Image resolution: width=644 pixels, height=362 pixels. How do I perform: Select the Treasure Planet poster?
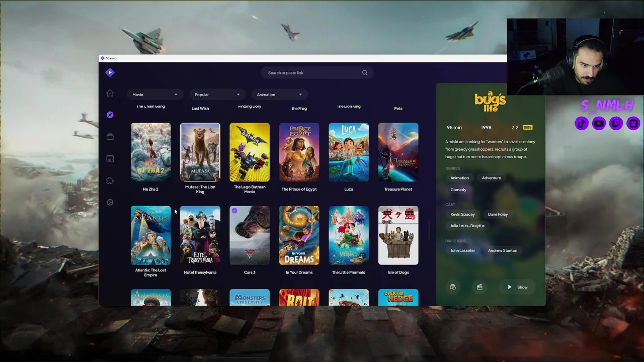pyautogui.click(x=398, y=152)
